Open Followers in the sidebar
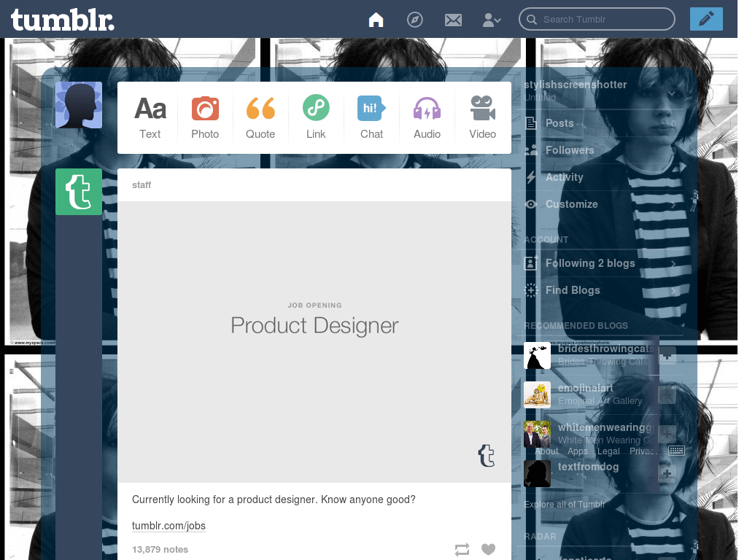The width and height of the screenshot is (747, 560). 600,150
